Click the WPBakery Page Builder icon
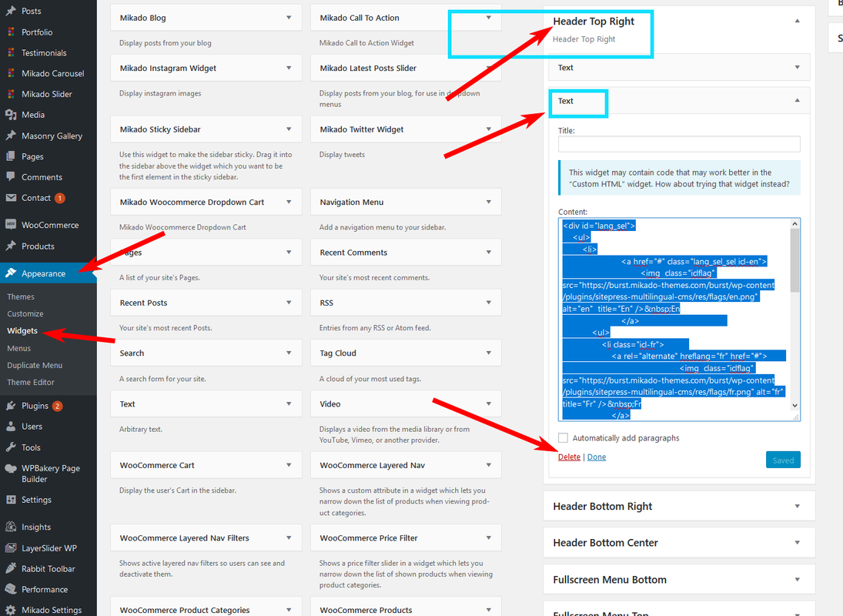The image size is (843, 616). coord(11,469)
